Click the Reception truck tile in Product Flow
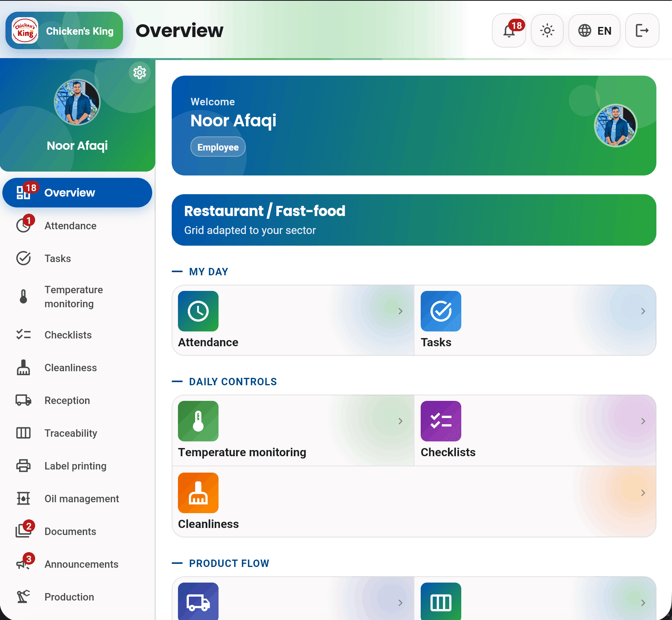672x620 pixels. pyautogui.click(x=198, y=601)
